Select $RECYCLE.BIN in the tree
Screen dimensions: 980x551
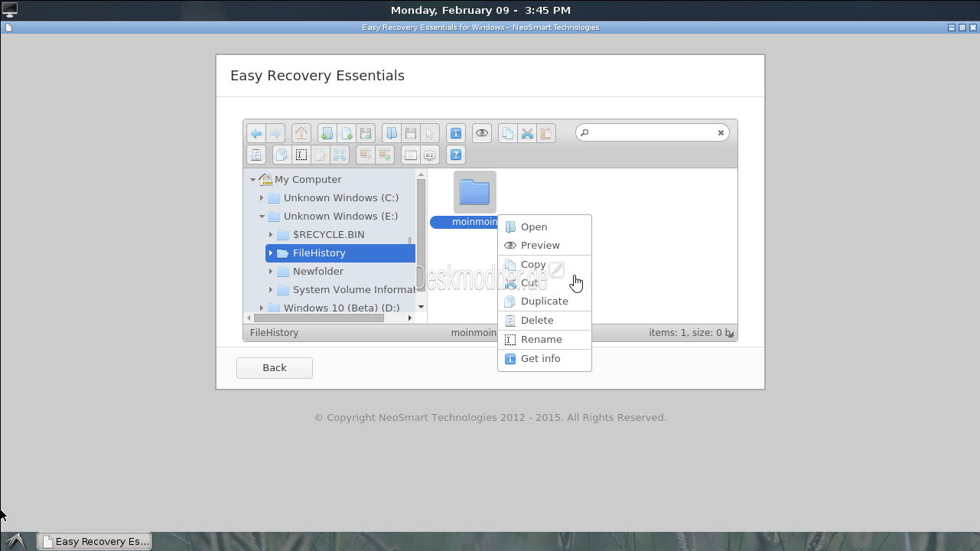tap(328, 234)
